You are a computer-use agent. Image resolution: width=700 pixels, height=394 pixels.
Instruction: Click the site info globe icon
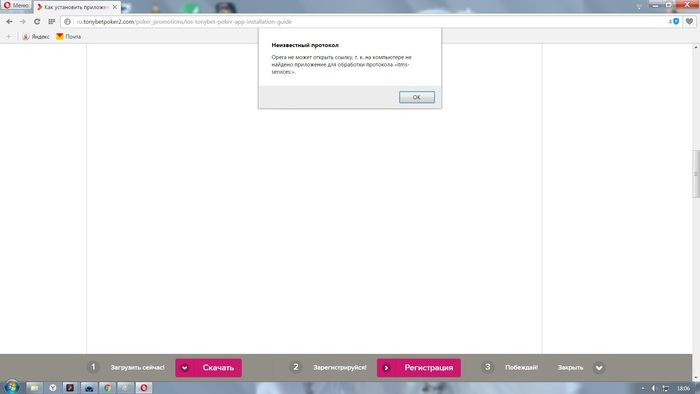[67, 21]
